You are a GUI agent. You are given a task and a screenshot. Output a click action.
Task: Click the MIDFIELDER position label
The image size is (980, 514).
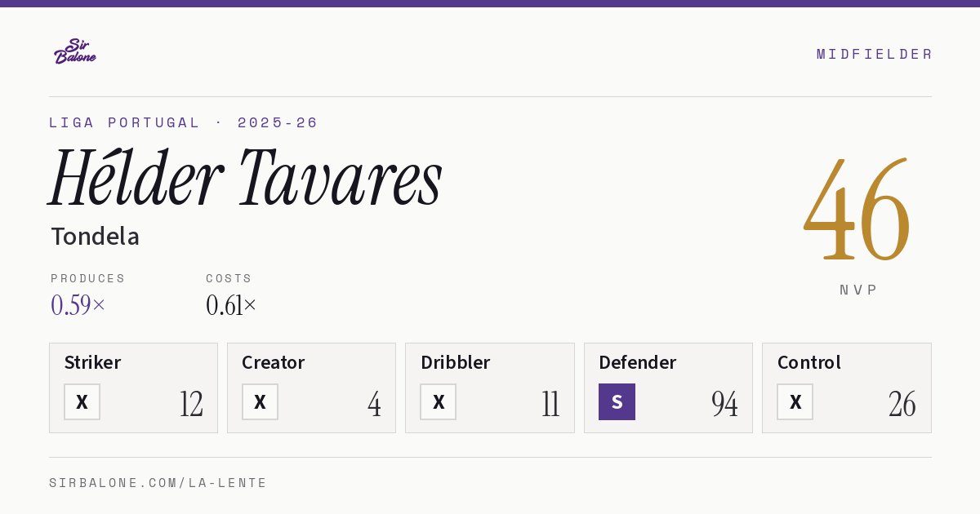click(874, 54)
